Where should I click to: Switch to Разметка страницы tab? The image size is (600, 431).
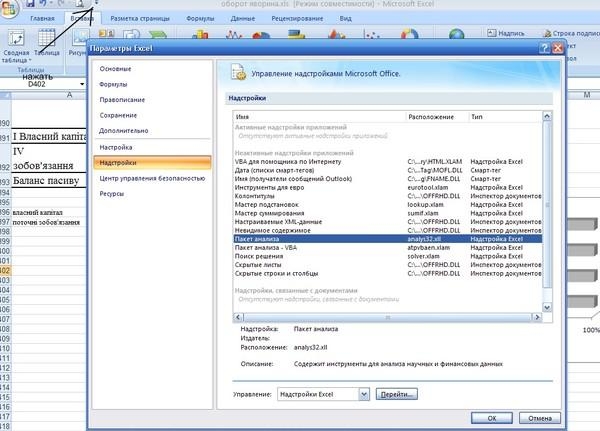[140, 18]
